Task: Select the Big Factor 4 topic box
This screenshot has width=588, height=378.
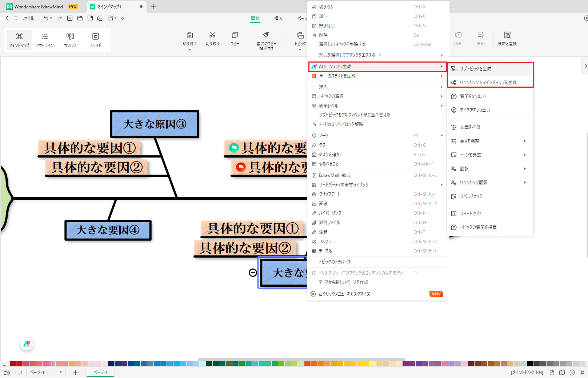Action: (x=108, y=230)
